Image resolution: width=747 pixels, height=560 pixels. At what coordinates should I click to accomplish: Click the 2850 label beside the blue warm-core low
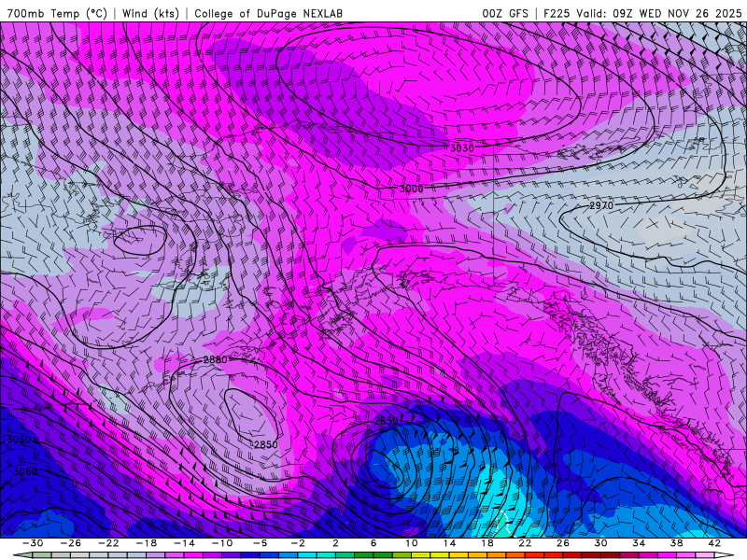386,421
